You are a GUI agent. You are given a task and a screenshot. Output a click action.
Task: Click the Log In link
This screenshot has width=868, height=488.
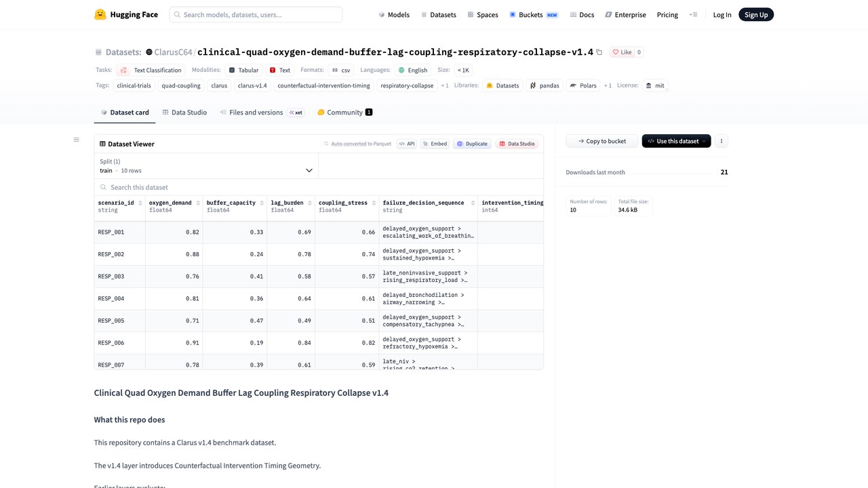click(722, 14)
